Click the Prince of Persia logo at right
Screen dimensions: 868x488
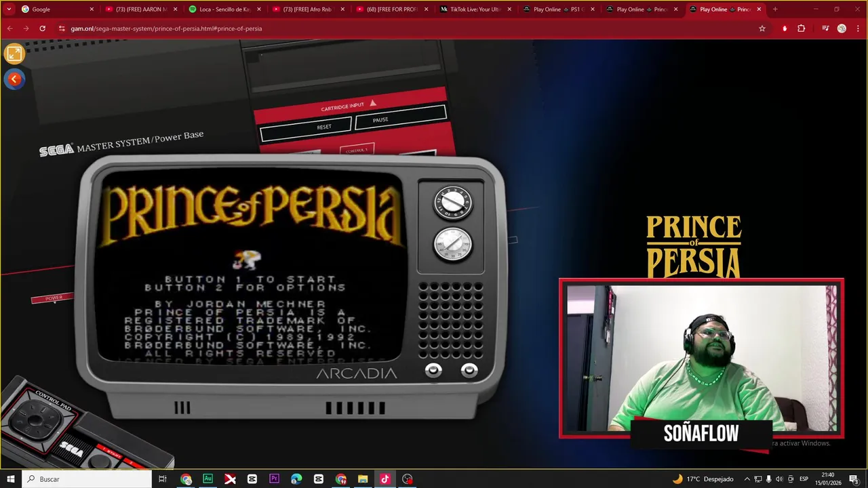click(694, 247)
